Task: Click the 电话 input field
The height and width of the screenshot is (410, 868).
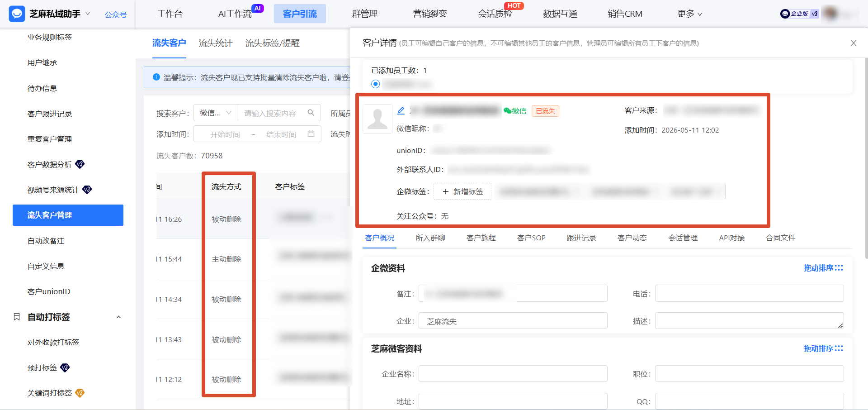Action: pos(749,293)
